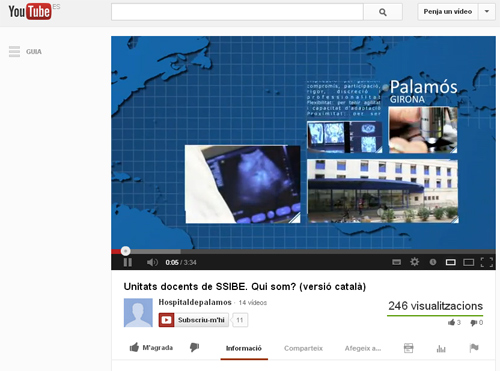Click the magnifying glass search button
Screen dimensions: 500x371
383,12
